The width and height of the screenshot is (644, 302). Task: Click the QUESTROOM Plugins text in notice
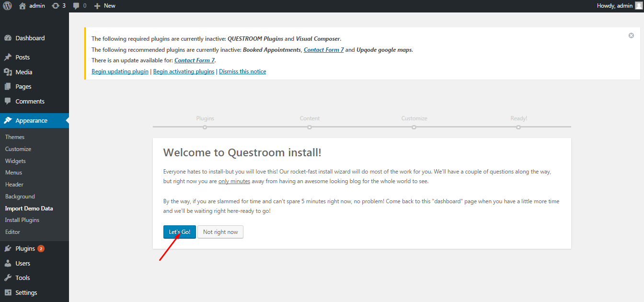click(x=255, y=39)
